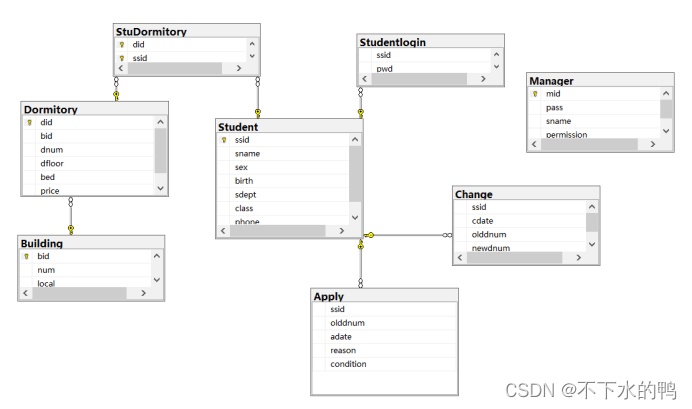The image size is (692, 409).
Task: Click scroll up arrow in Studentlogin table
Action: [x=496, y=54]
